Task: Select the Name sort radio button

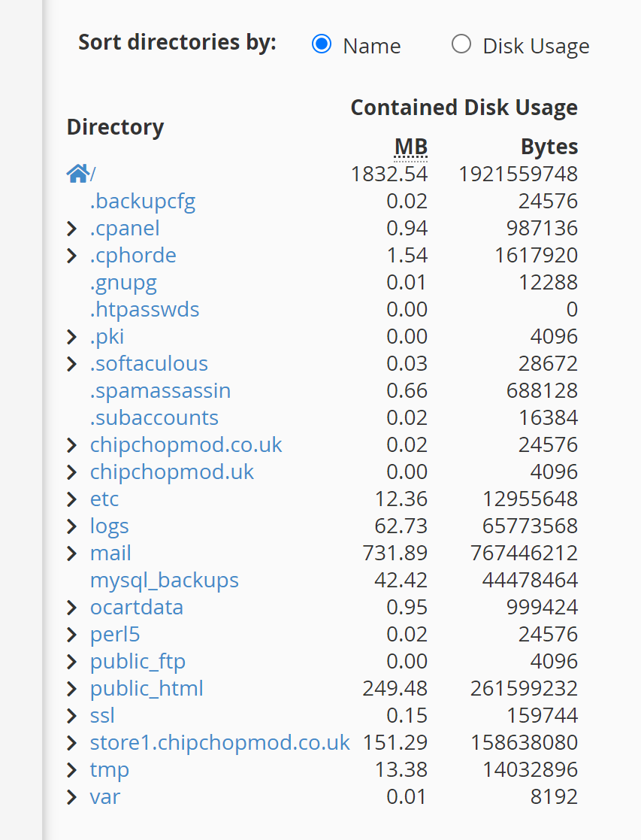Action: click(x=322, y=44)
